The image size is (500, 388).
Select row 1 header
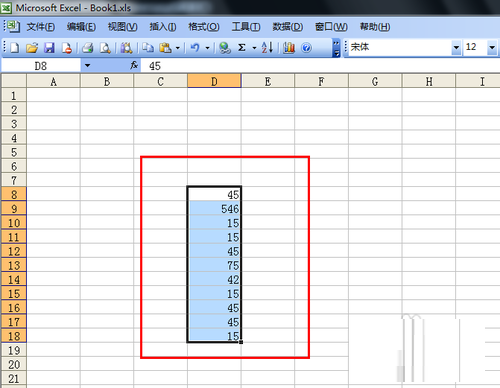point(14,96)
